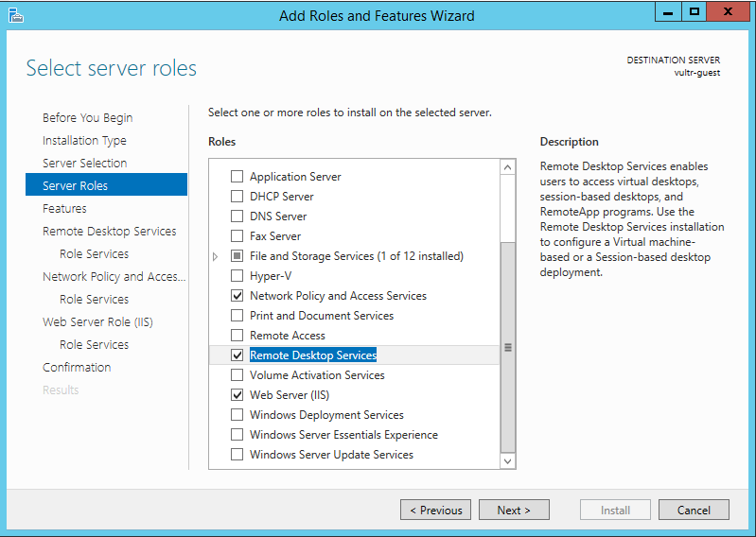Image resolution: width=756 pixels, height=537 pixels.
Task: Enable the DHCP Server role checkbox
Action: click(x=237, y=197)
